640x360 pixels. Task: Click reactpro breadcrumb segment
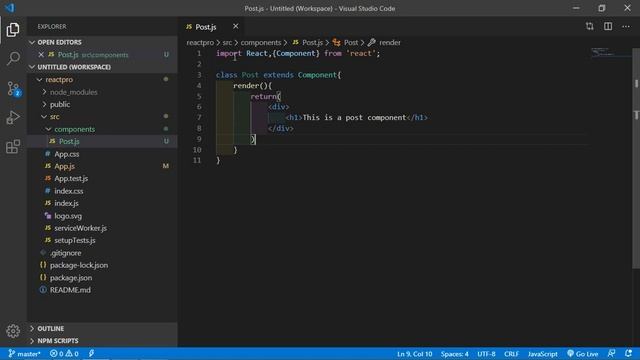[x=200, y=42]
